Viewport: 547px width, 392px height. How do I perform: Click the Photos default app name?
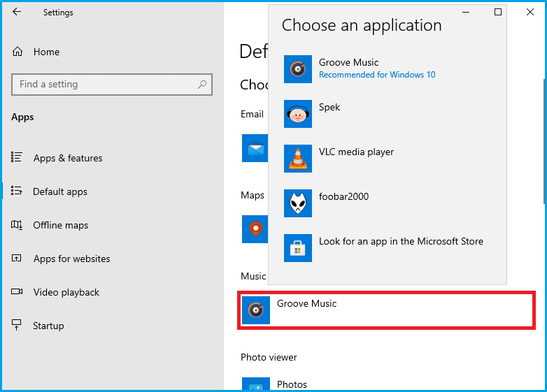(292, 384)
